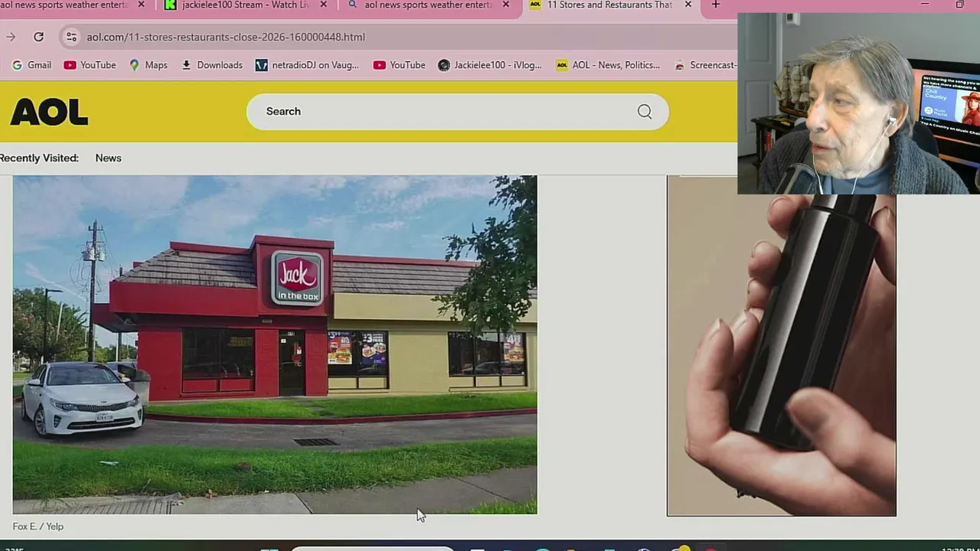
Task: Click the Jack in the Box photo
Action: coord(275,344)
